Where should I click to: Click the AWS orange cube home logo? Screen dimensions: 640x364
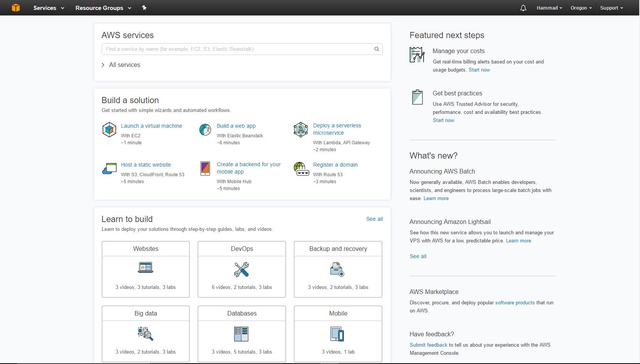tap(15, 8)
